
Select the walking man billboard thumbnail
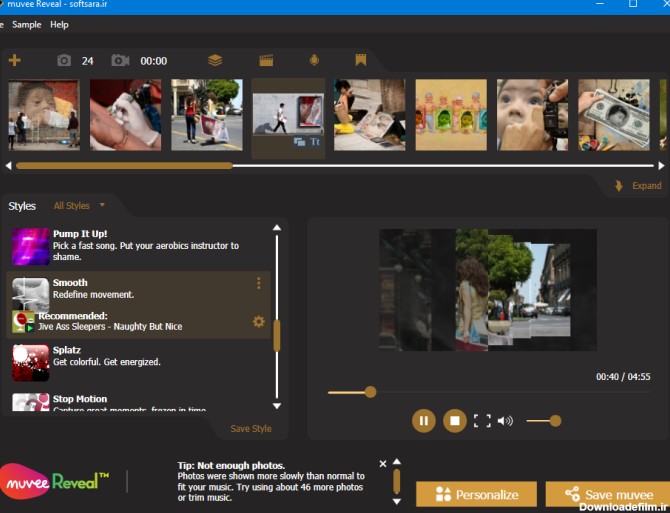pyautogui.click(x=288, y=114)
